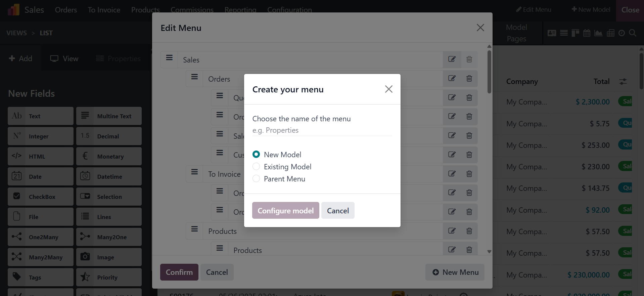The height and width of the screenshot is (296, 644).
Task: Open the calendar view icon
Action: pos(587,33)
